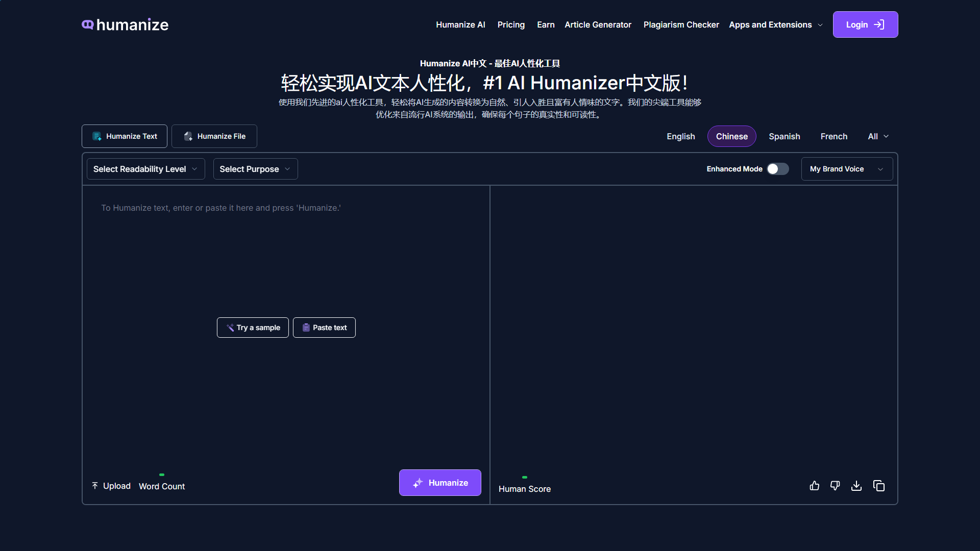Open Plagiarism Checker from navigation
The width and height of the screenshot is (980, 551).
click(681, 24)
